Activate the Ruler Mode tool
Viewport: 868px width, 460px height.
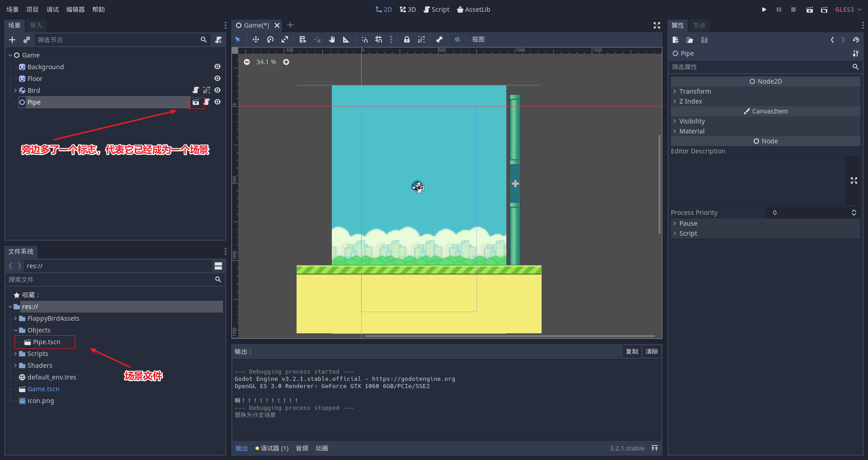346,39
